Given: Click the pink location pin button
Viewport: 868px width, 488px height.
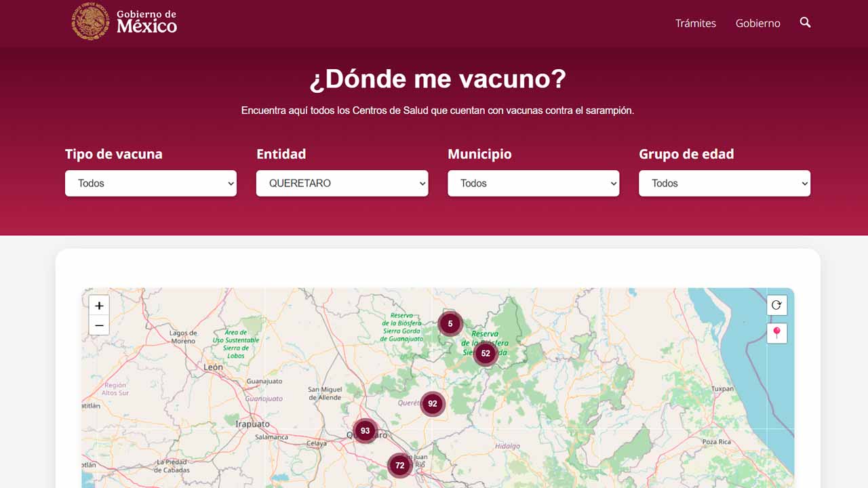Looking at the screenshot, I should (x=776, y=333).
